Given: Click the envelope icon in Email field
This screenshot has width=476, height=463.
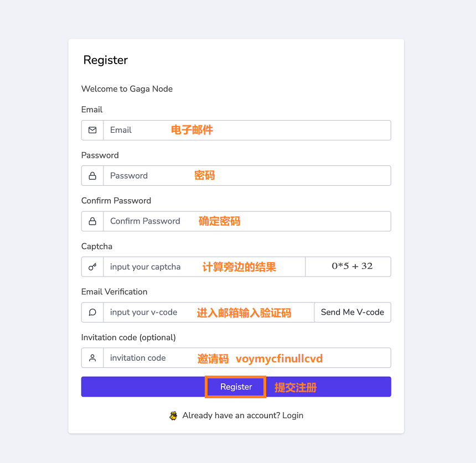Looking at the screenshot, I should [92, 130].
